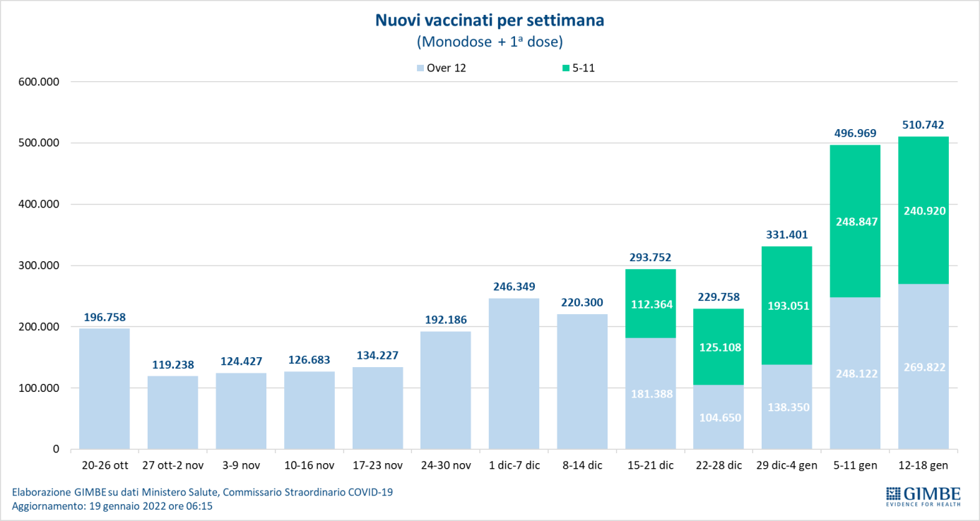This screenshot has height=521, width=980.
Task: Select the 20-26 ott bar
Action: (x=105, y=389)
